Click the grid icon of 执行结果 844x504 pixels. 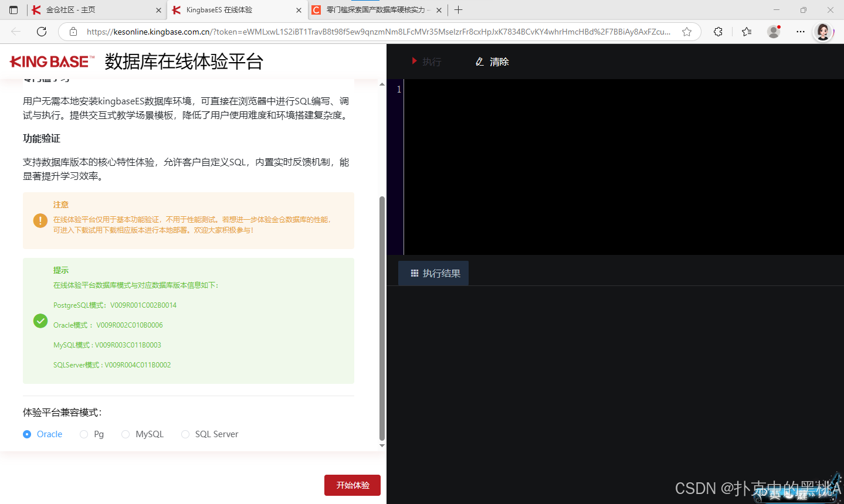tap(415, 273)
